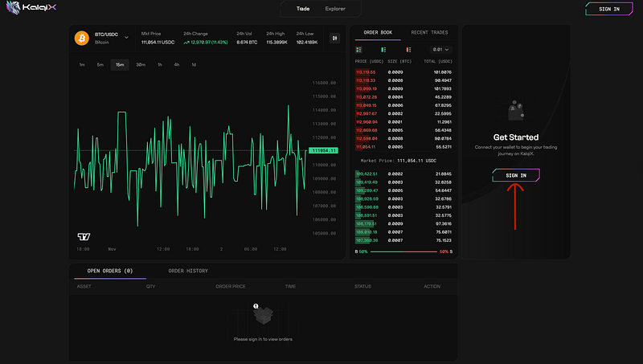Screen dimensions: 643x364
Task: Switch chart interval to 1d
Action: pyautogui.click(x=193, y=64)
